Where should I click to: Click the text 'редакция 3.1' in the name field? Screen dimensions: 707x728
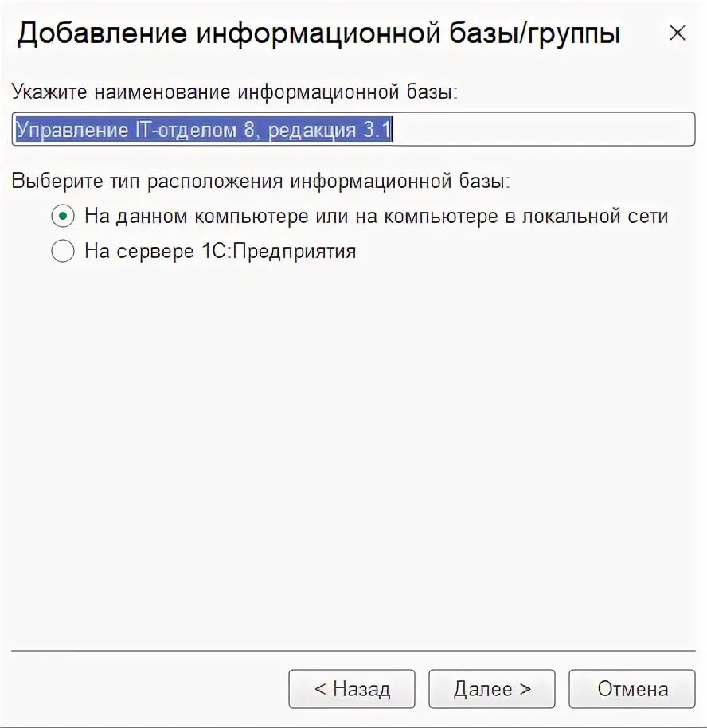pyautogui.click(x=330, y=130)
